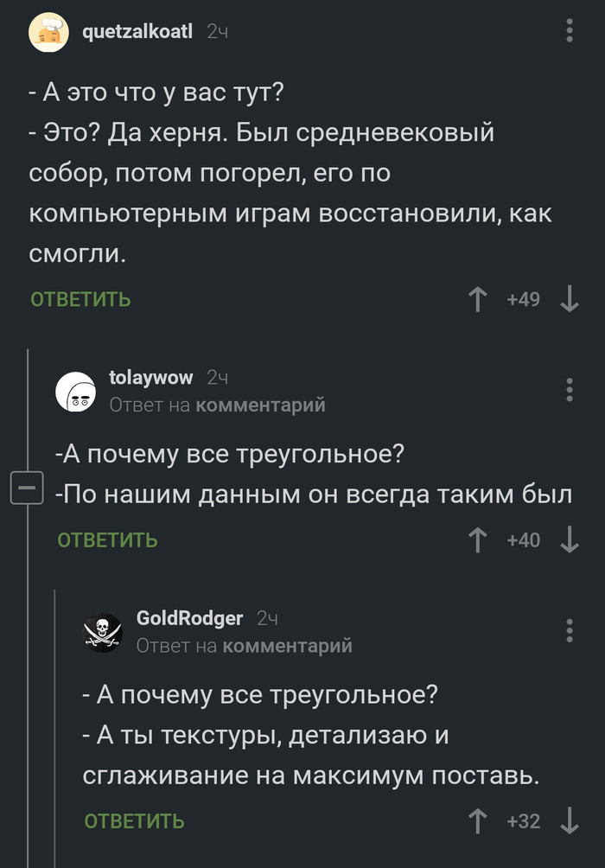Open quetzalkoatl's chef avatar
Viewport: 605px width, 868px height.
[51, 34]
